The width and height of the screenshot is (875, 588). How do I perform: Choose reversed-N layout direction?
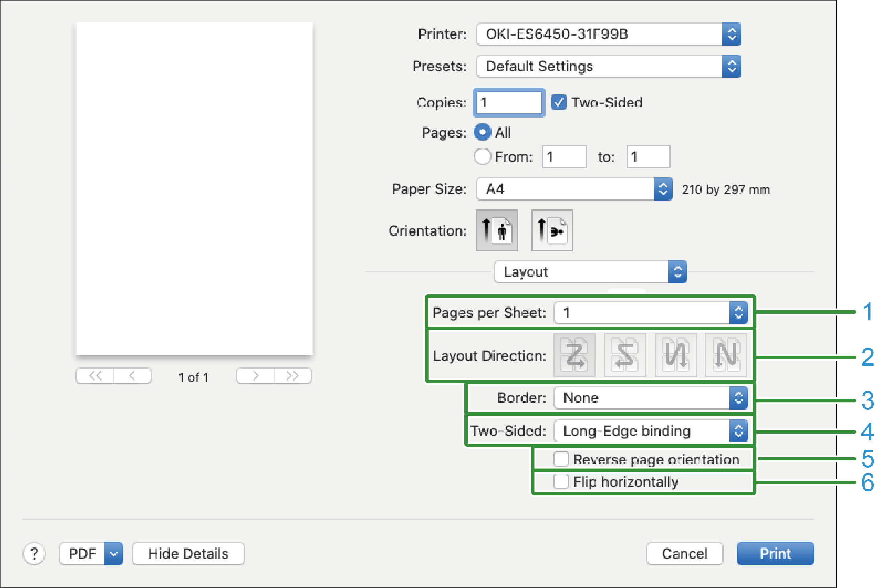pos(676,355)
